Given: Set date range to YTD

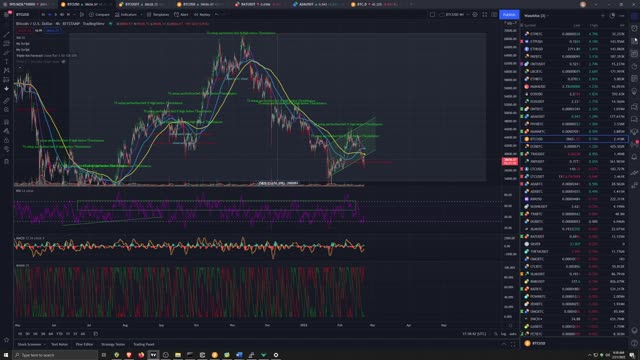Looking at the screenshot, I should coord(60,333).
